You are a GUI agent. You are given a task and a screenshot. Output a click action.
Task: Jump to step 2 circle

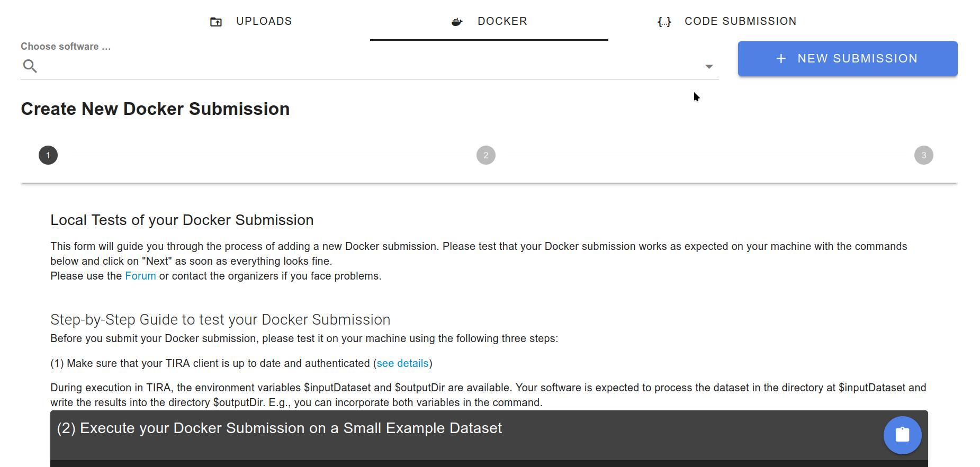click(x=486, y=155)
